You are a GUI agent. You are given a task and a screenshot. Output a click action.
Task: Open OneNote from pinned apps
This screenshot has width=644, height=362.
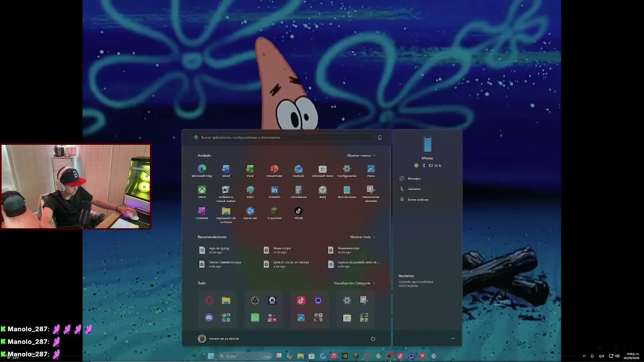coord(202,213)
